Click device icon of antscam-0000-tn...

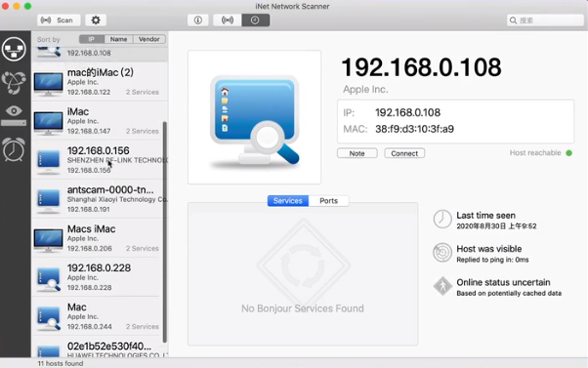(x=49, y=201)
